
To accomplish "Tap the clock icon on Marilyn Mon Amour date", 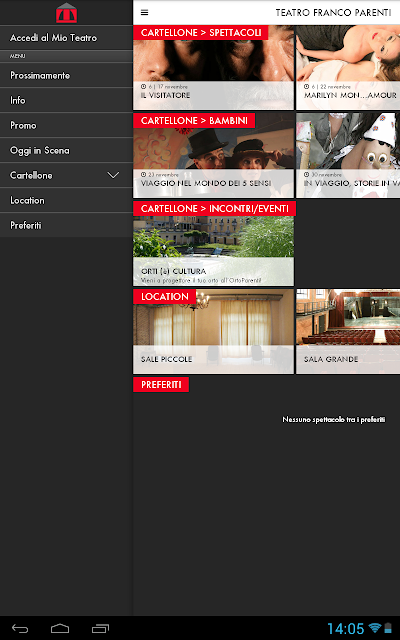I will tap(307, 87).
